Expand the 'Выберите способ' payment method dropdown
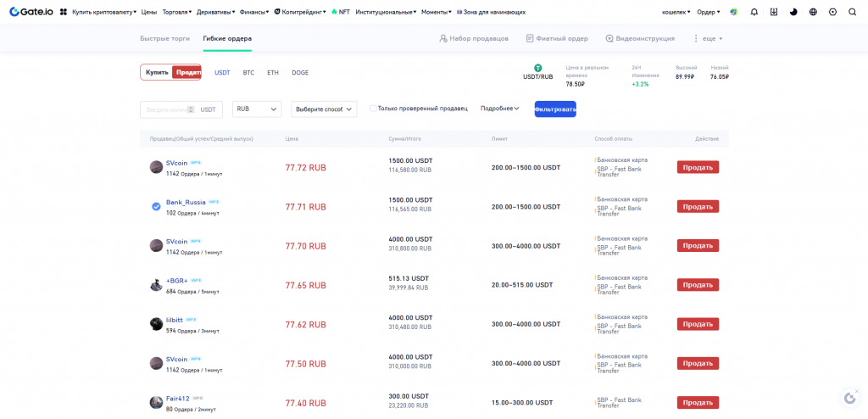The height and width of the screenshot is (419, 868). click(x=324, y=109)
